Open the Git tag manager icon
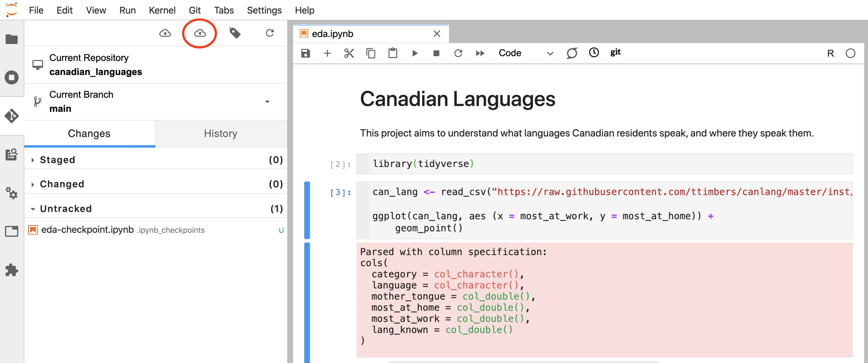Viewport: 868px width, 363px height. pyautogui.click(x=235, y=33)
